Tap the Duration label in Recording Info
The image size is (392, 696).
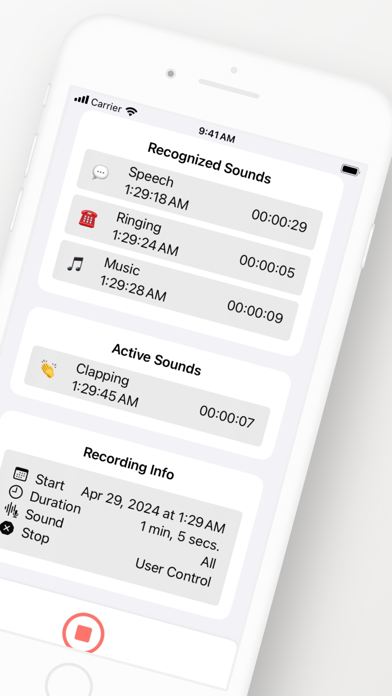(x=55, y=502)
